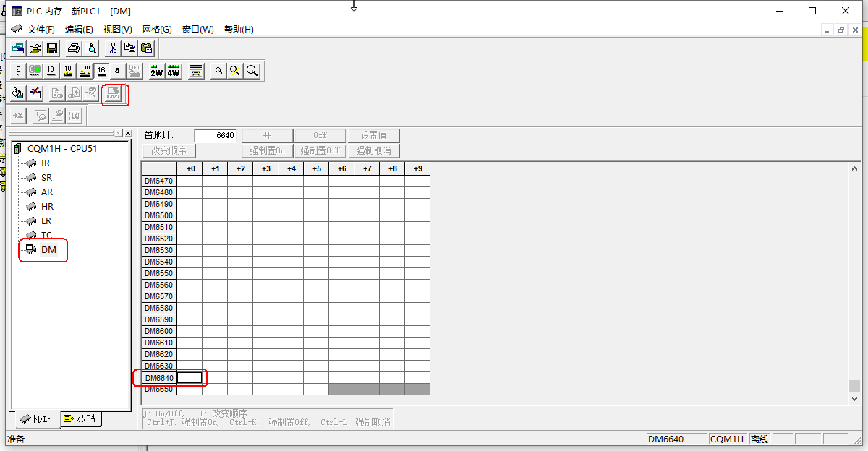Click the delete red X icon
The height and width of the screenshot is (451, 868).
point(35,93)
